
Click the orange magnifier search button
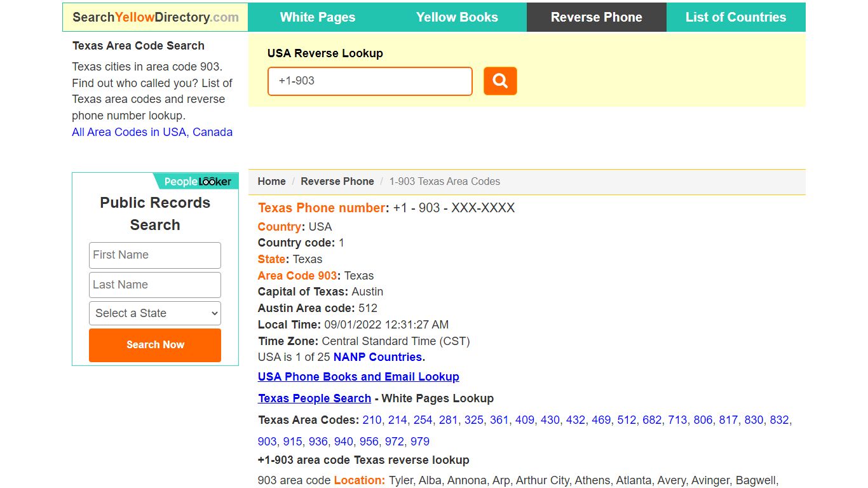point(500,81)
